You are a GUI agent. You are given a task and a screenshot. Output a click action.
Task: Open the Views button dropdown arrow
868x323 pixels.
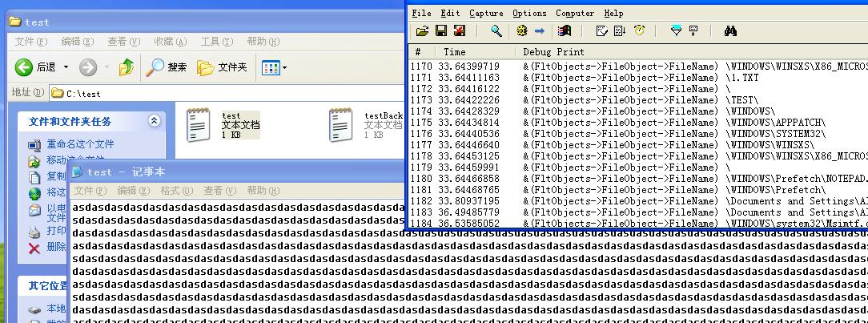click(x=284, y=68)
